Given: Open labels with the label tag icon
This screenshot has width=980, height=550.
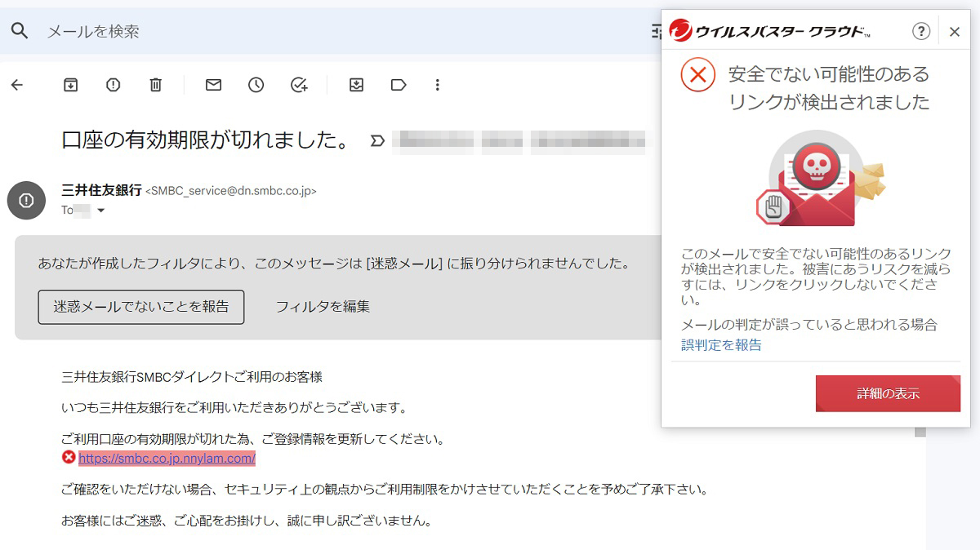Looking at the screenshot, I should (x=399, y=85).
